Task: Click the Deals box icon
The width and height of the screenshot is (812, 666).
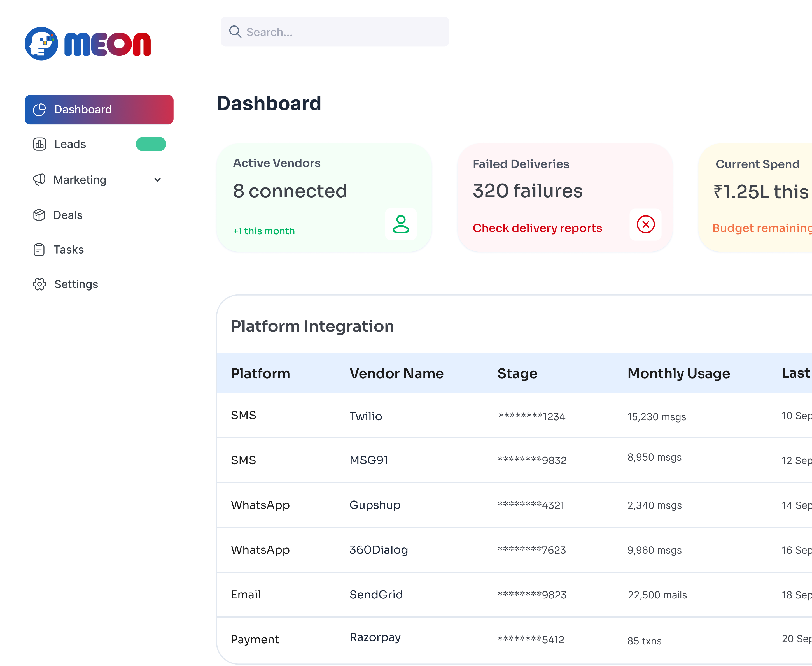Action: point(39,215)
